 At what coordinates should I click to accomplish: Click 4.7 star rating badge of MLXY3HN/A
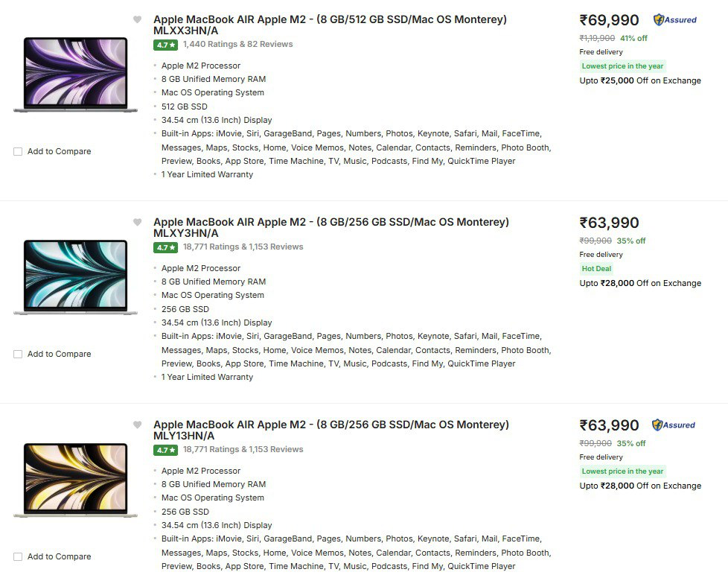[165, 247]
